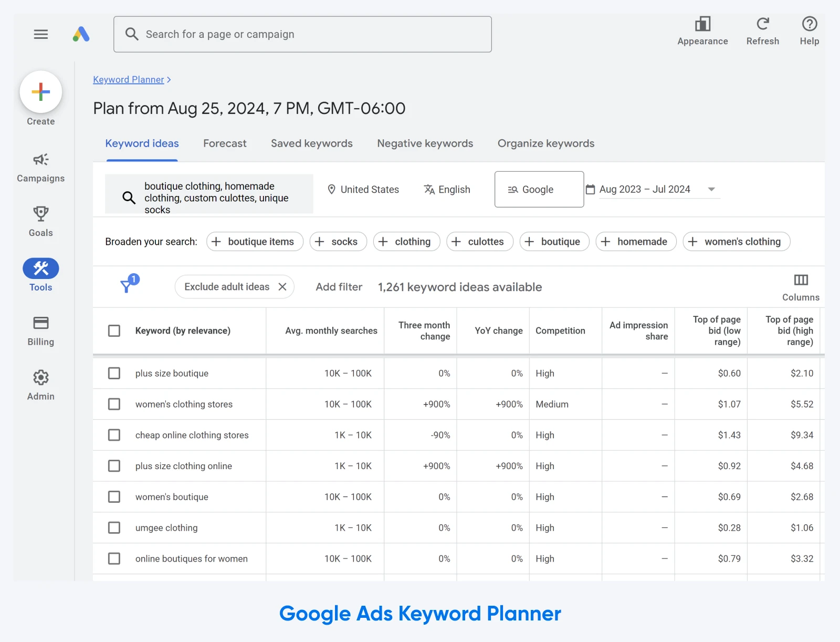Open the Organize keywords tab

point(546,143)
